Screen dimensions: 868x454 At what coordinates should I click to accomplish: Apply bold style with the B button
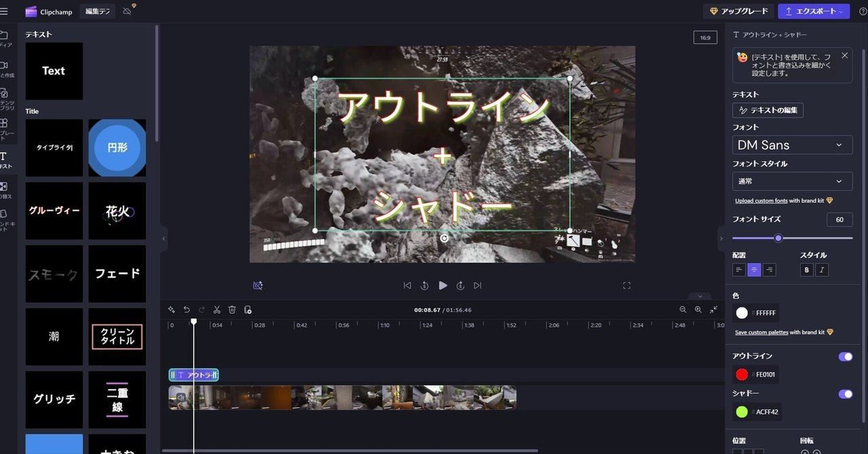(806, 270)
